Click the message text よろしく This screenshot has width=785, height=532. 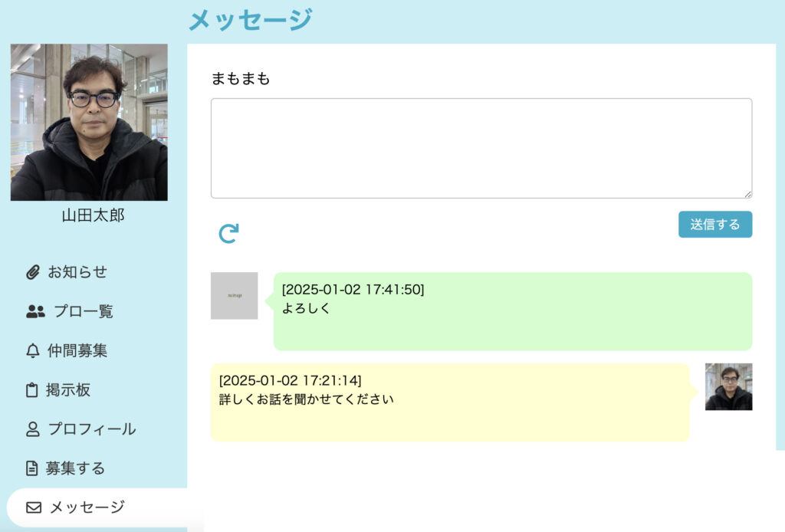(x=306, y=308)
